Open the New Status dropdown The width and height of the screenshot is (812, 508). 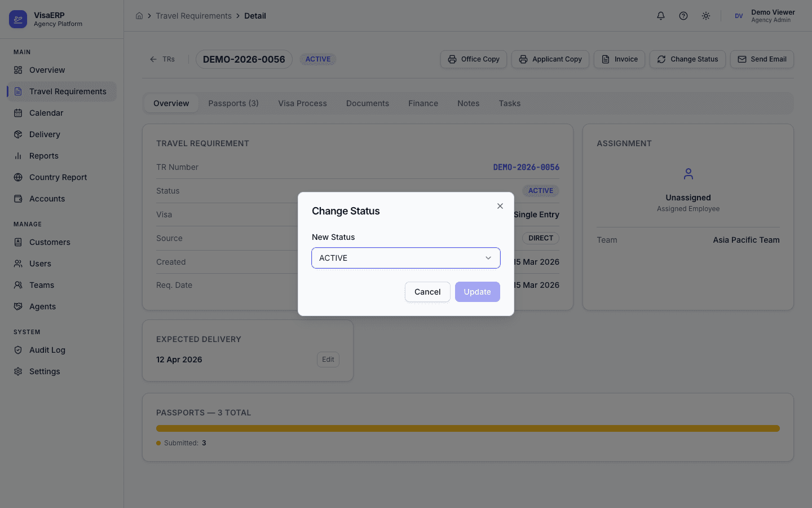(x=405, y=257)
